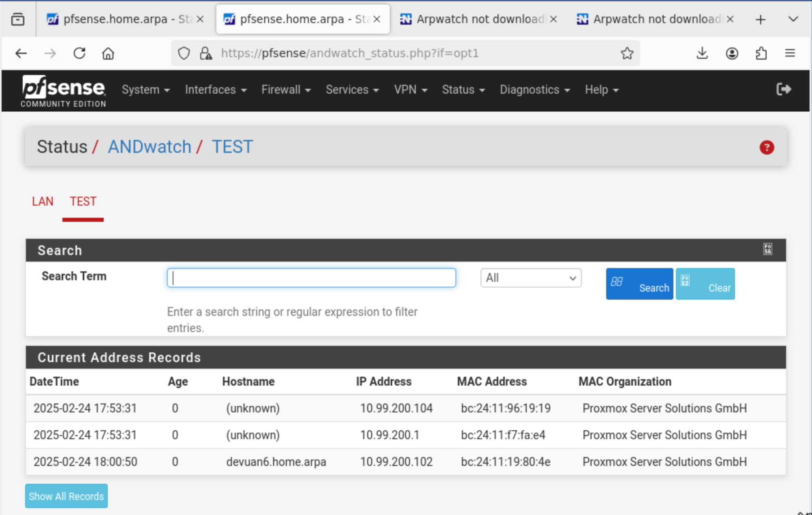Image resolution: width=812 pixels, height=515 pixels.
Task: Open the extensions puzzle icon
Action: 761,53
